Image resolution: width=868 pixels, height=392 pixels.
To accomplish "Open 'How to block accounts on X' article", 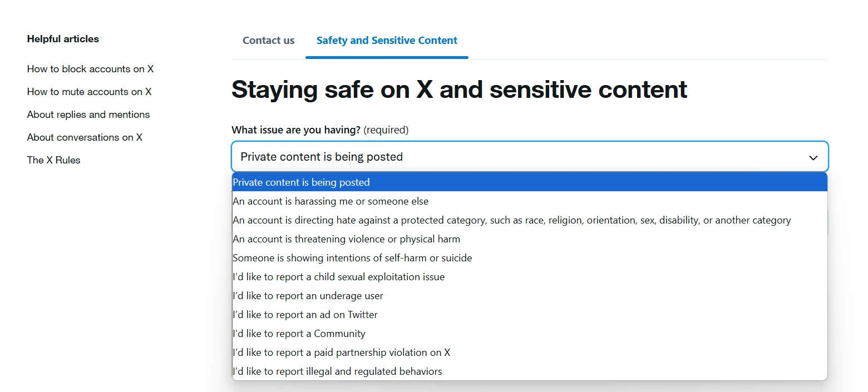I will point(90,69).
